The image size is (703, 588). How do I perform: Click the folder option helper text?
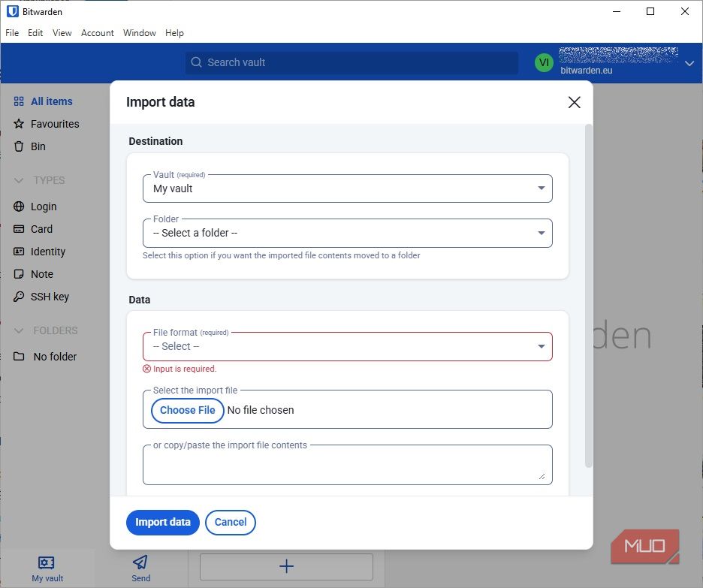[281, 255]
